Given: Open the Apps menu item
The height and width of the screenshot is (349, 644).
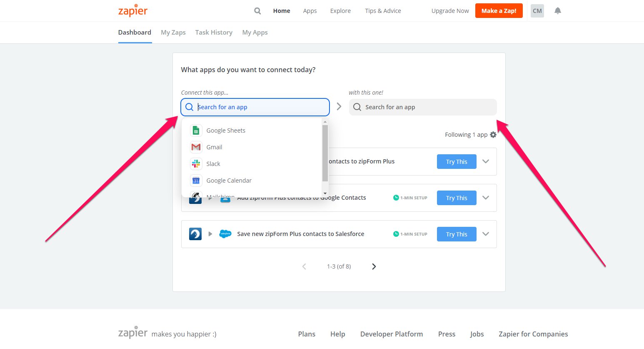Looking at the screenshot, I should (310, 11).
